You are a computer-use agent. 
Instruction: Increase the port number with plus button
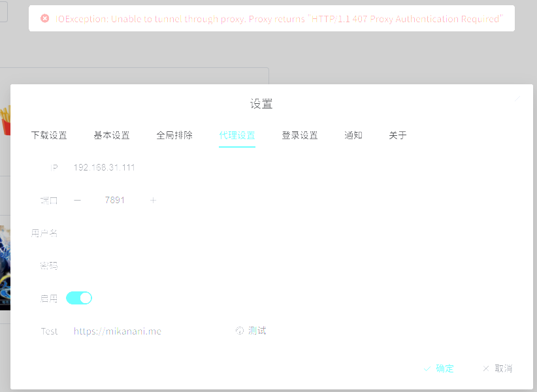coord(153,201)
